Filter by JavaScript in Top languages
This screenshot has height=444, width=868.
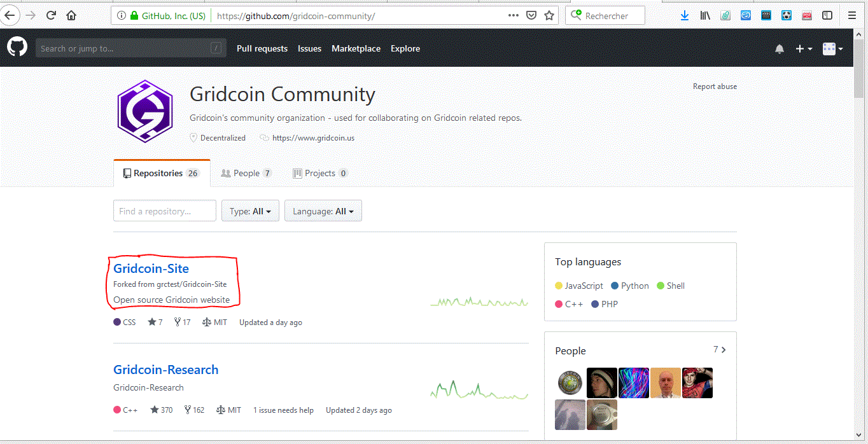(x=579, y=286)
